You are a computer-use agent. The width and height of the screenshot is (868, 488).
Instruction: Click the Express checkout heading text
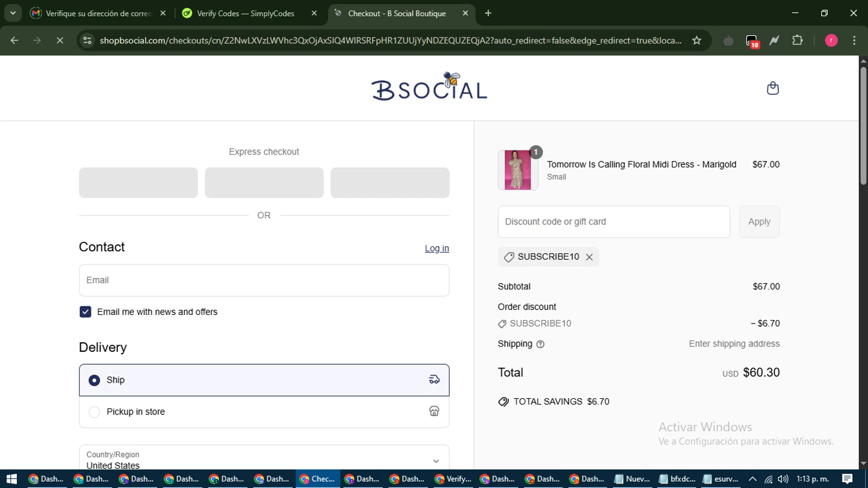click(x=264, y=152)
